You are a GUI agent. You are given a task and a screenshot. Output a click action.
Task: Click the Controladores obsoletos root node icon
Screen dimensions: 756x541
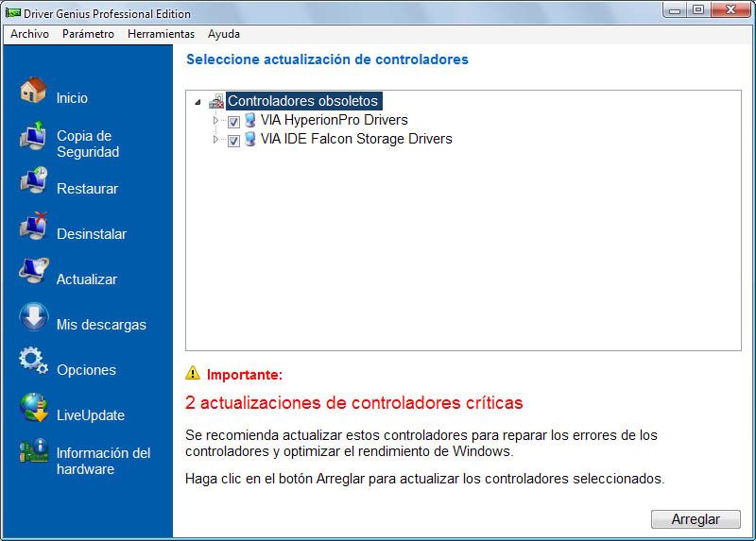(x=216, y=102)
